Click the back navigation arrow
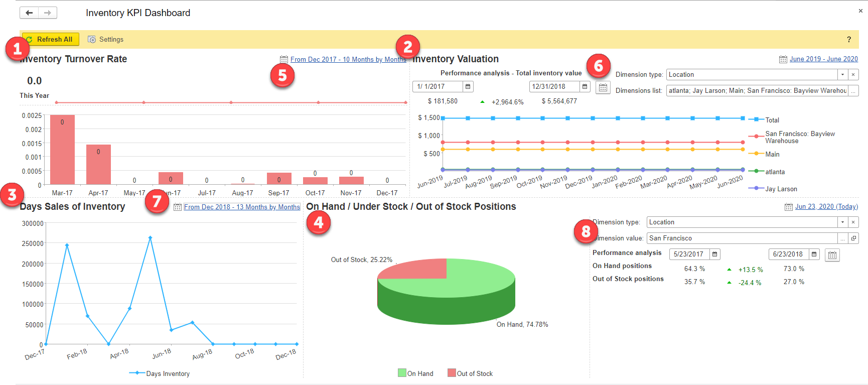This screenshot has width=868, height=385. pos(29,13)
